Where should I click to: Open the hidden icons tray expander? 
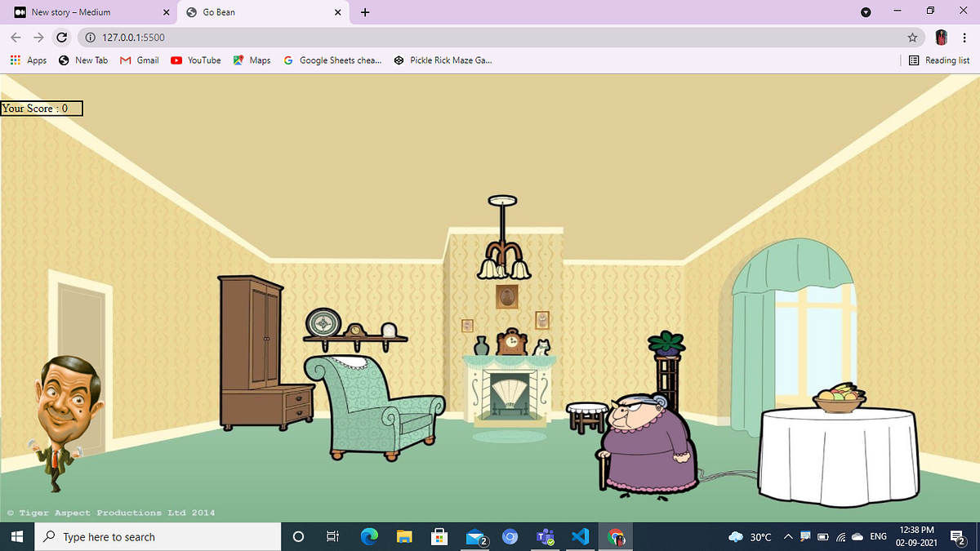click(x=788, y=536)
